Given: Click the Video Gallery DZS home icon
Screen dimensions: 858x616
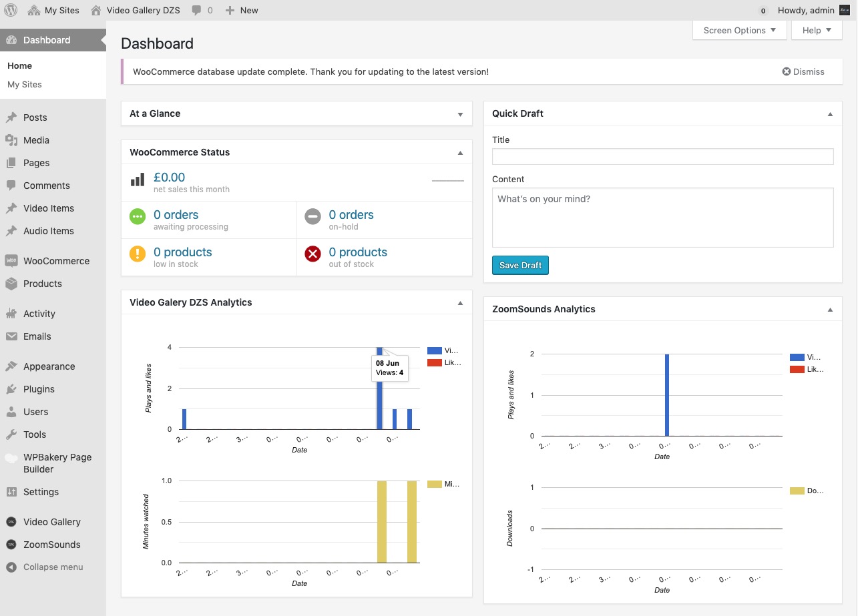Looking at the screenshot, I should [x=96, y=10].
